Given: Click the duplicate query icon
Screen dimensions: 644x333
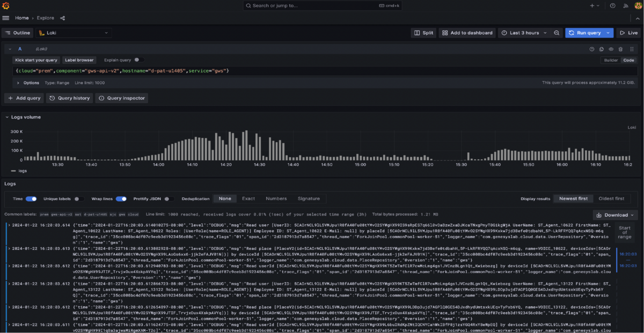Looking at the screenshot, I should 602,49.
